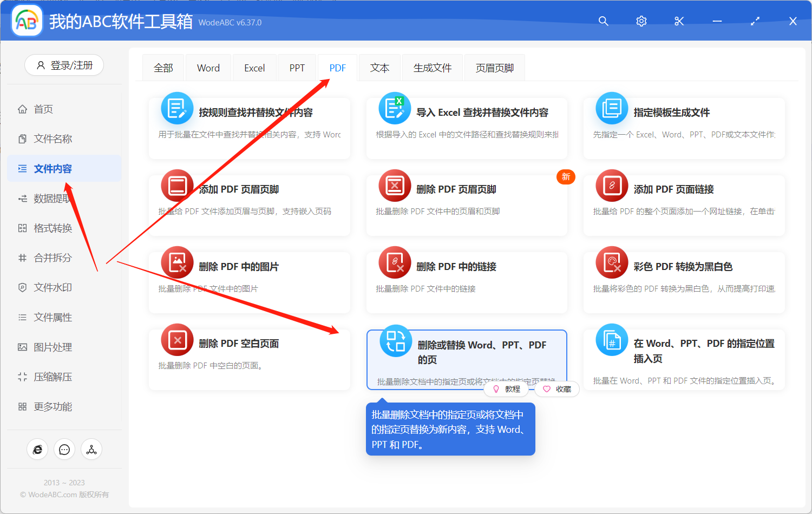The image size is (812, 514).
Task: Open the 页眉页脚 tab
Action: pyautogui.click(x=494, y=68)
